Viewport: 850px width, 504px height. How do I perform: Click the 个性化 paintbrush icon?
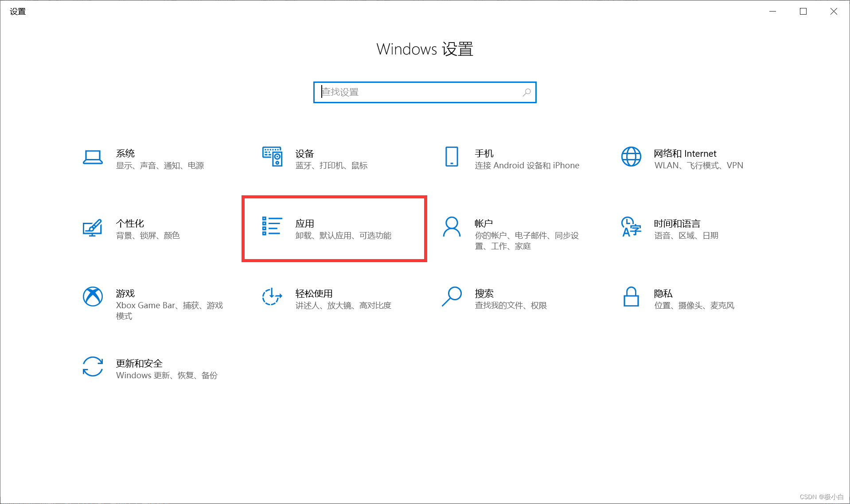click(x=93, y=228)
